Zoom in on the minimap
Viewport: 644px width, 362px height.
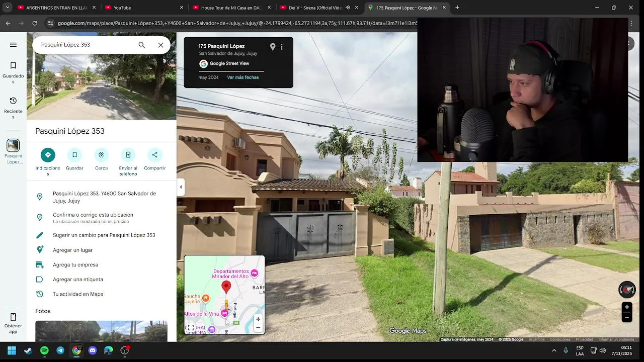click(258, 319)
